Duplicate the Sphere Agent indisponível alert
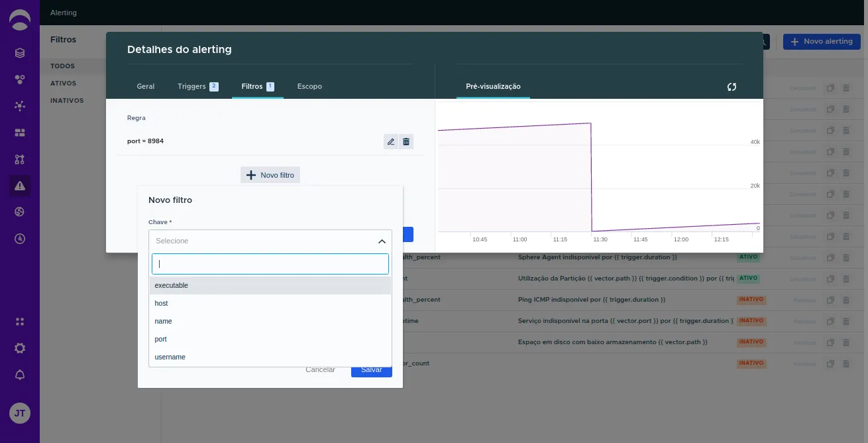This screenshot has height=443, width=868. (x=830, y=257)
